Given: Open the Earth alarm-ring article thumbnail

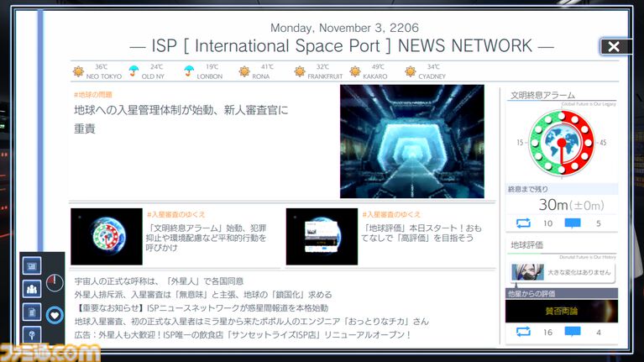Looking at the screenshot, I should 107,236.
